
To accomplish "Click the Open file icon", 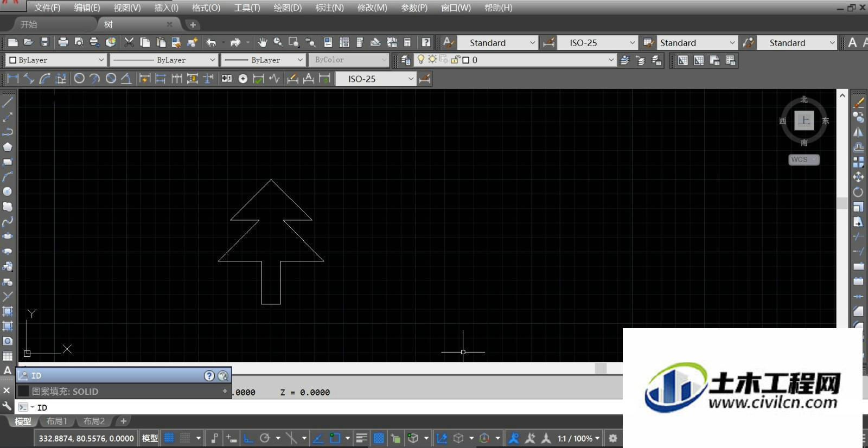I will [x=29, y=42].
